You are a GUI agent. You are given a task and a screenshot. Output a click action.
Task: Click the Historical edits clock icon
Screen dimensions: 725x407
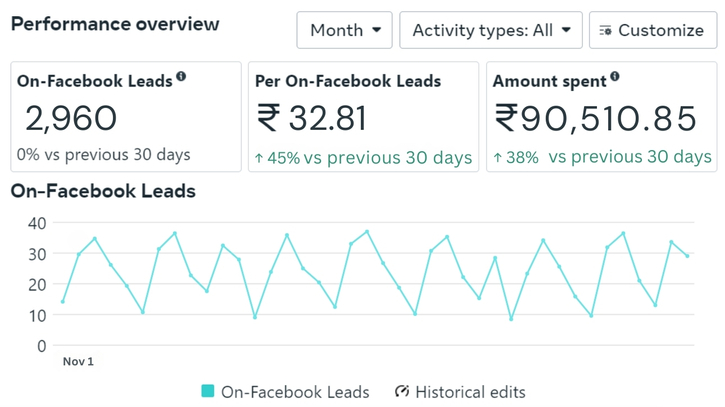pos(403,392)
